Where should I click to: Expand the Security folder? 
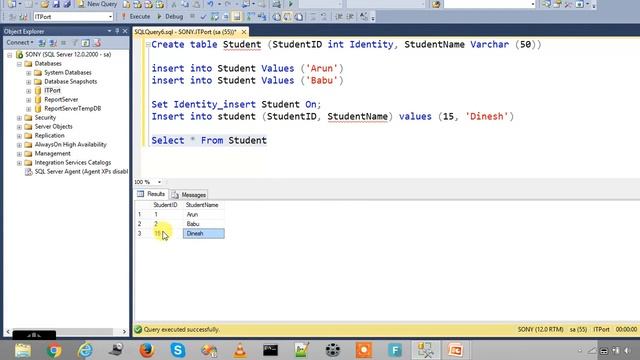(x=19, y=118)
